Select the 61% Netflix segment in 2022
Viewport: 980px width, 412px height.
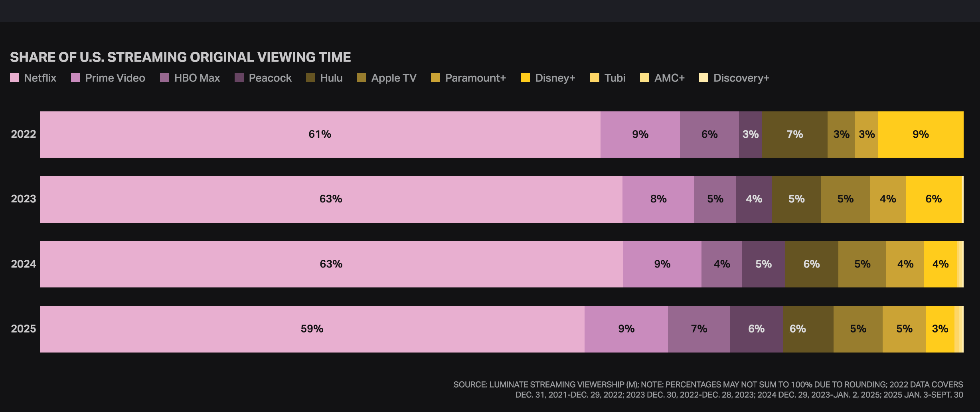(x=320, y=135)
